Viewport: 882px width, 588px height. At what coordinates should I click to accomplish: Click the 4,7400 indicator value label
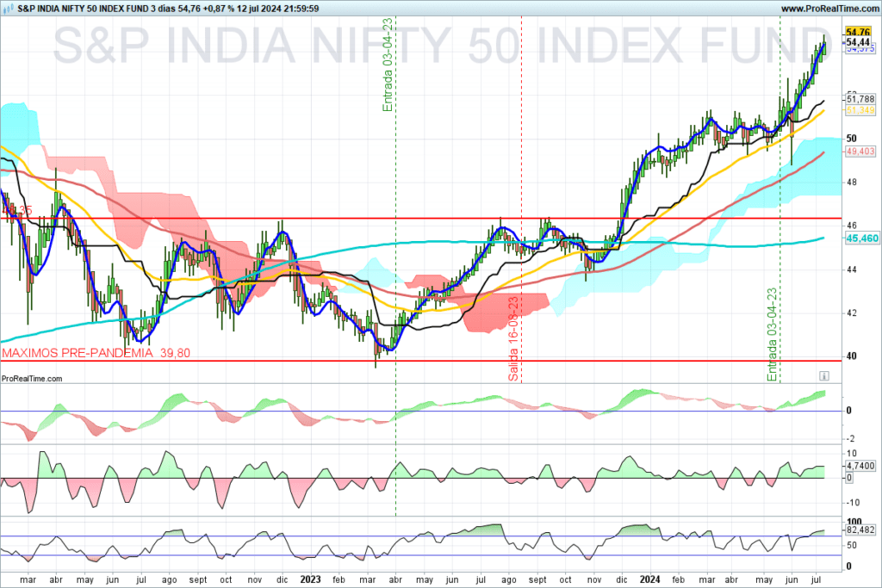(x=860, y=466)
